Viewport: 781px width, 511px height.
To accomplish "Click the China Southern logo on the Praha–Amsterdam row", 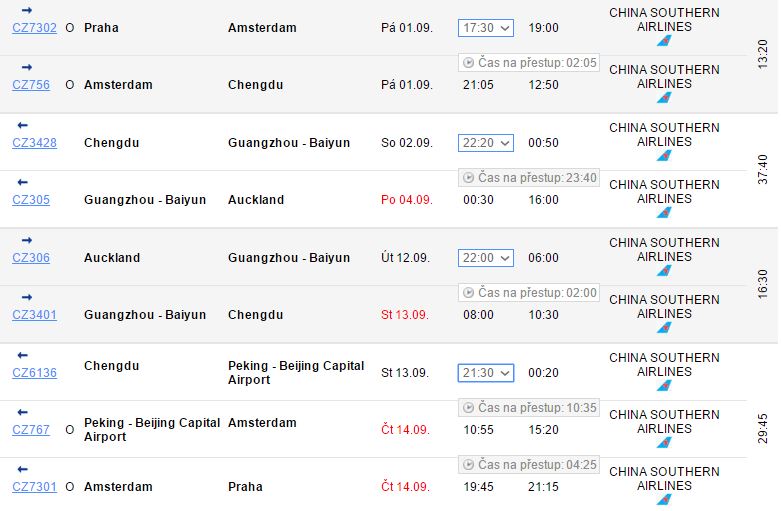I will pos(664,41).
